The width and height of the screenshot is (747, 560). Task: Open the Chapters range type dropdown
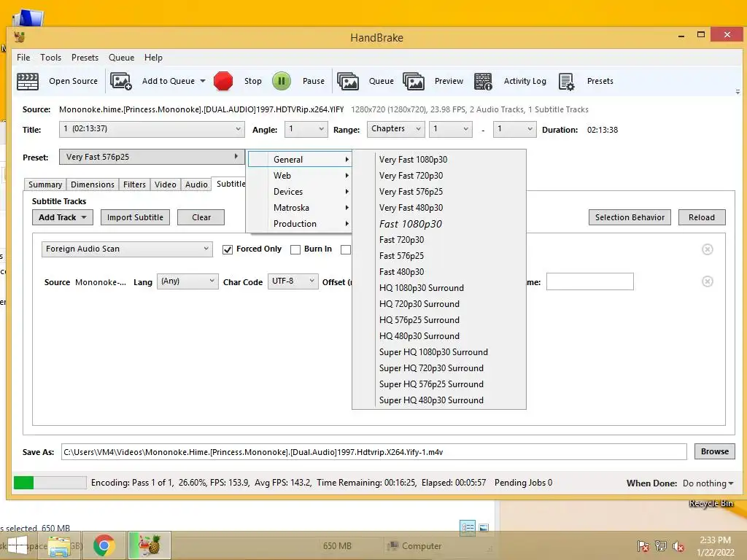click(x=395, y=129)
